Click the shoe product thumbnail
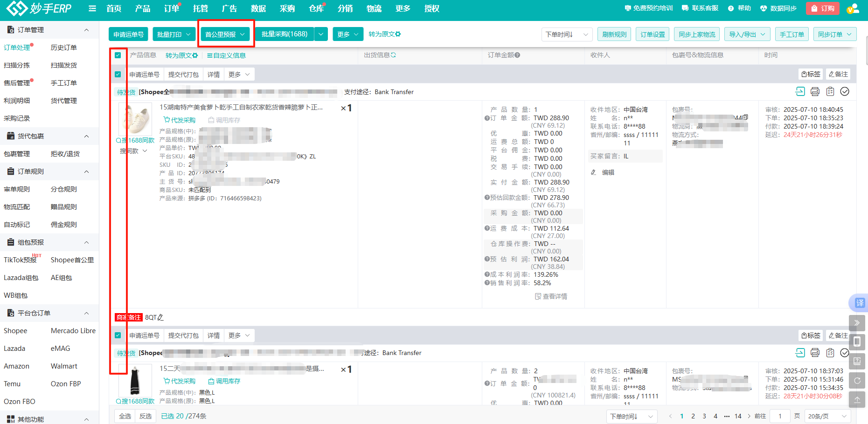Screen dimensions: 868x424 135,119
